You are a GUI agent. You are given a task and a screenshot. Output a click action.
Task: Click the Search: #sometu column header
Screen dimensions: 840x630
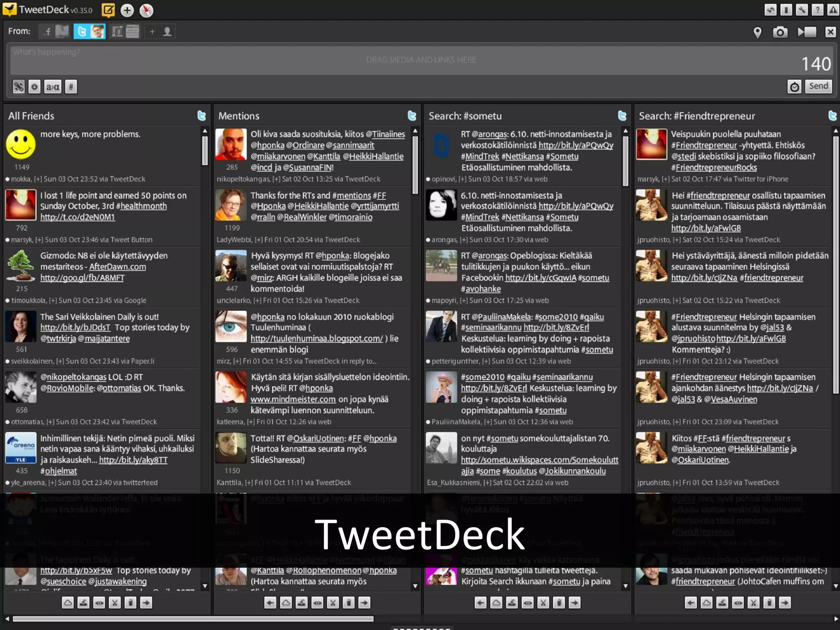pyautogui.click(x=465, y=116)
